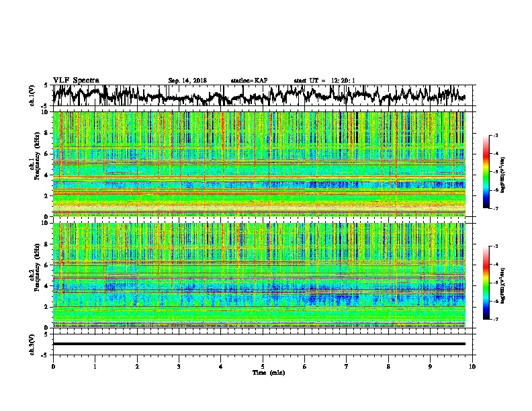
Task: Click the "7" tick on the time axis
Action: pos(347,367)
